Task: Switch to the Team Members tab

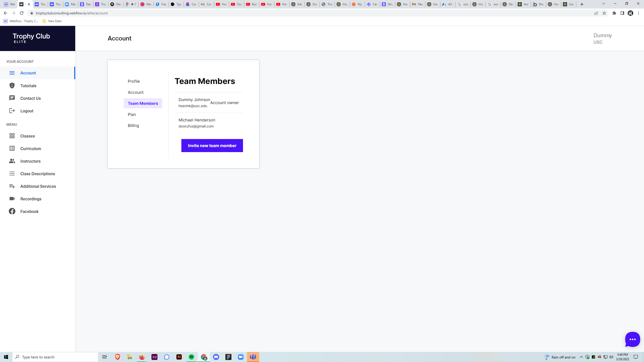Action: tap(143, 103)
